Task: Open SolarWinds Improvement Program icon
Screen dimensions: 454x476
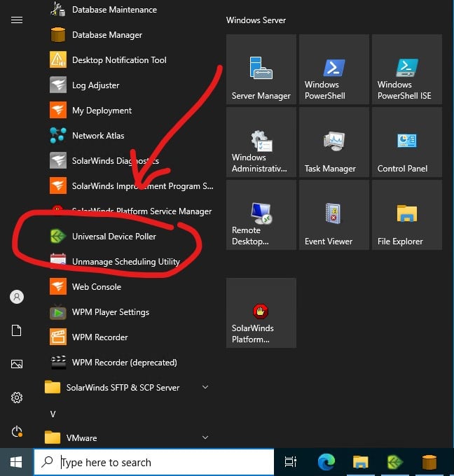Action: pyautogui.click(x=57, y=185)
